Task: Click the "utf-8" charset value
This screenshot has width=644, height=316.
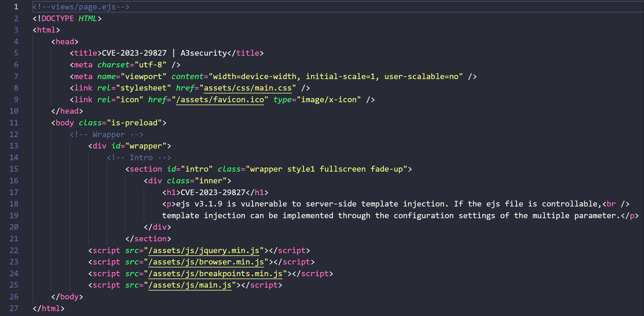Action: point(151,65)
